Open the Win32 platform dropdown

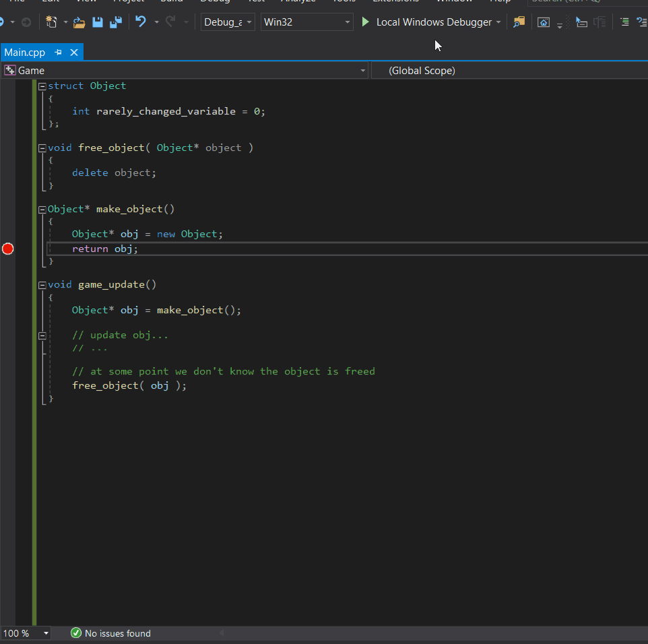[306, 22]
